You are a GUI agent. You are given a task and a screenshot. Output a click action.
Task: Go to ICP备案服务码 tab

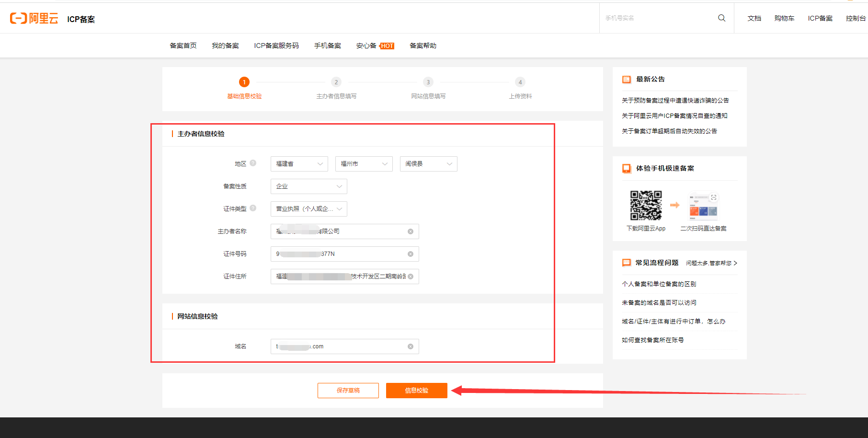click(276, 46)
